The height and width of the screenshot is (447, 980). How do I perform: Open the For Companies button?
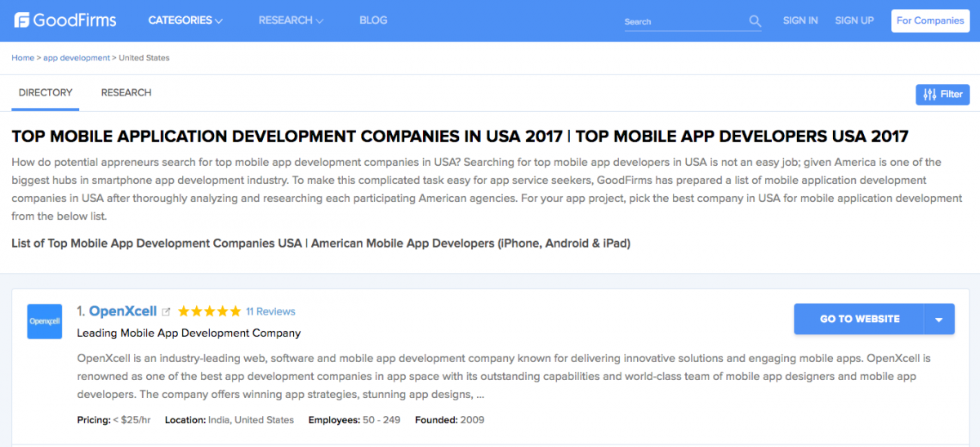(x=929, y=20)
